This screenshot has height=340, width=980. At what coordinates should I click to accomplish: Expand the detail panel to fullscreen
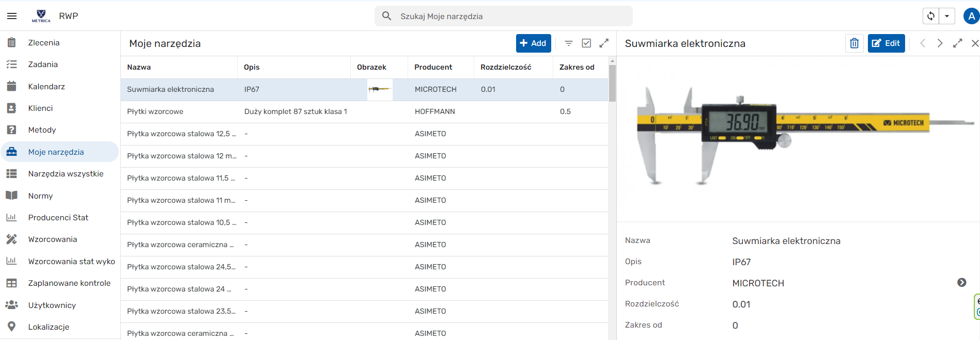click(957, 43)
